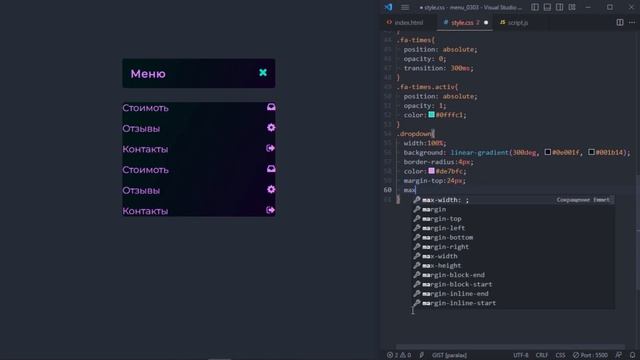640x360 pixels.
Task: Open the notifications bell icon
Action: (x=632, y=355)
